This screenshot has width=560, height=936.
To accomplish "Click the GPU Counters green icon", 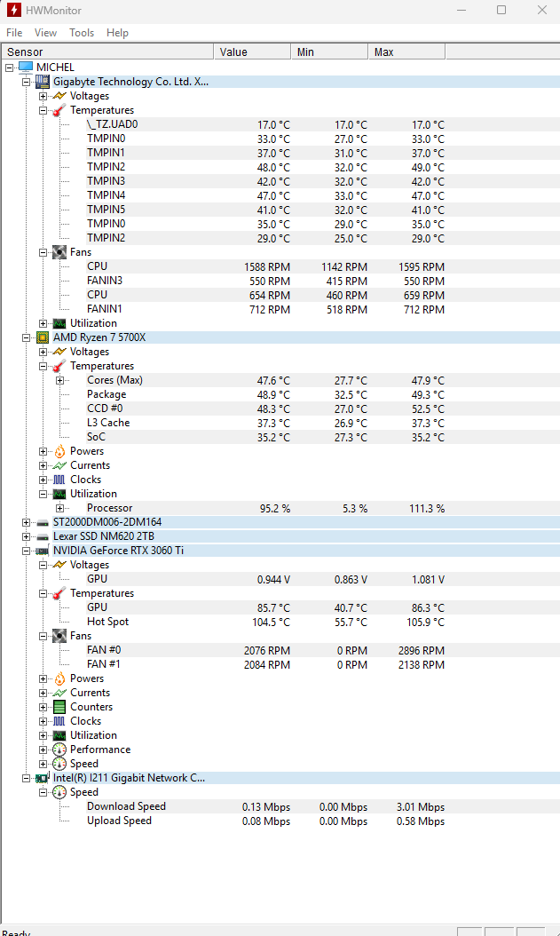I will 59,707.
